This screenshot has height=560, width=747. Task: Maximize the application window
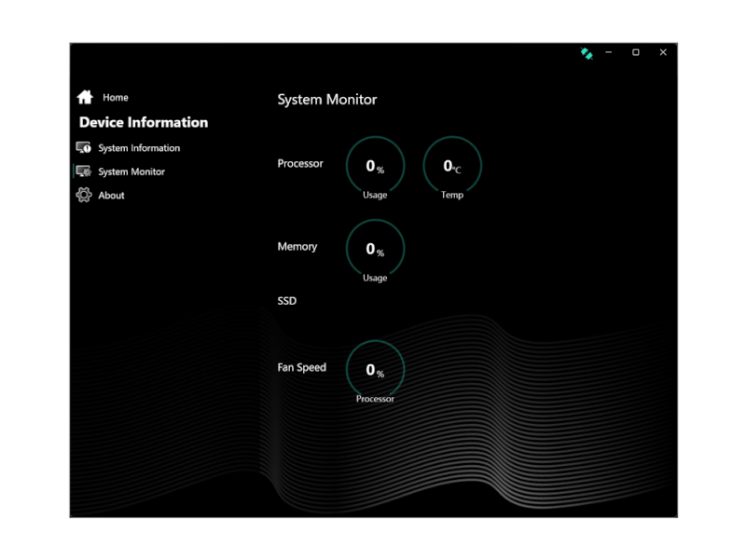click(636, 52)
